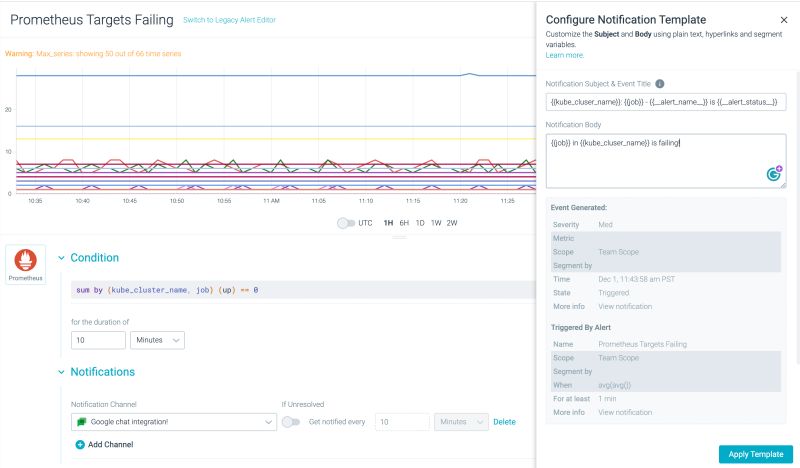The width and height of the screenshot is (800, 468).
Task: Click Delete next to notification channel
Action: click(x=504, y=422)
